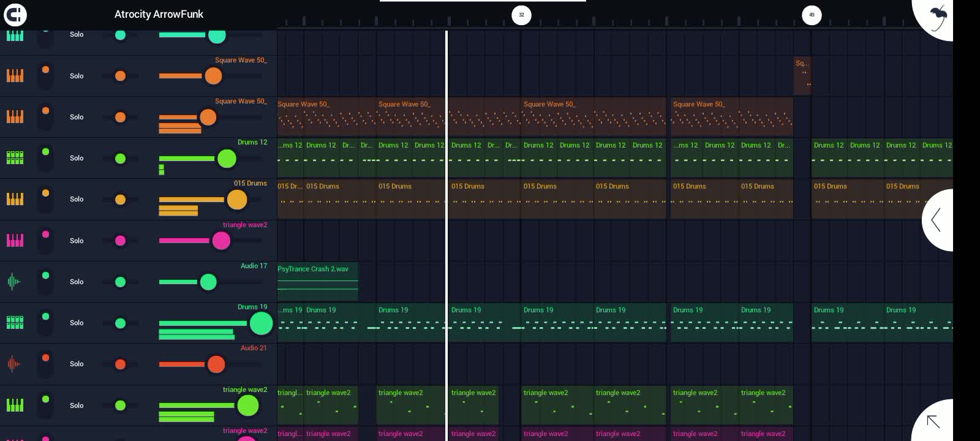Open the 015 Drums keyboard instrument icon
This screenshot has width=980, height=441.
[15, 199]
